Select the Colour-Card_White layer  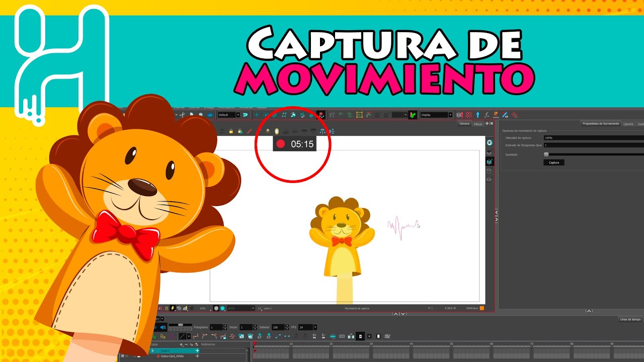(x=173, y=356)
